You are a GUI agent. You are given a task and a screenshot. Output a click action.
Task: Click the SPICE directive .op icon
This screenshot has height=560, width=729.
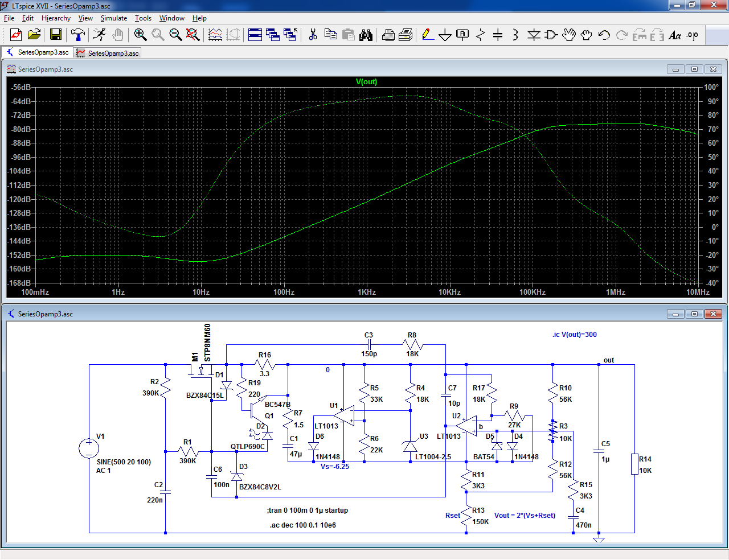693,35
